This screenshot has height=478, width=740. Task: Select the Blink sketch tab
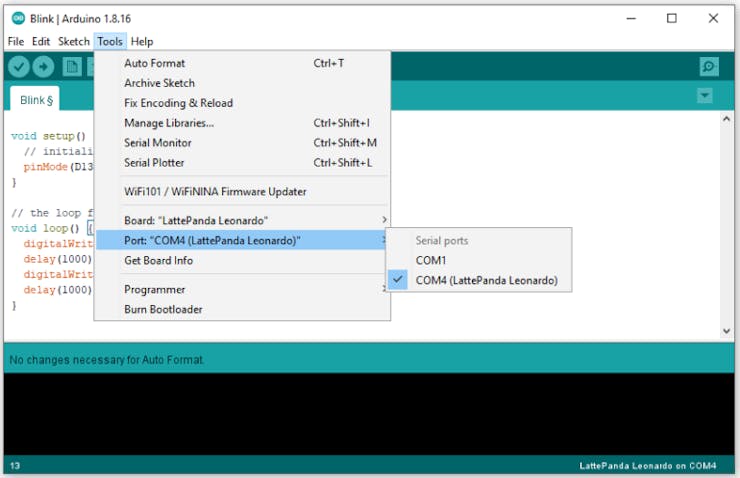pyautogui.click(x=35, y=99)
